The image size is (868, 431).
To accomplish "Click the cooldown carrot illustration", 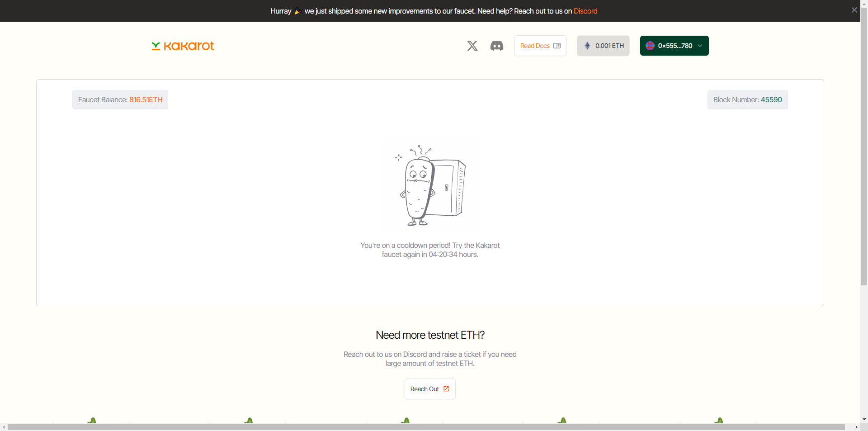I will (x=430, y=185).
